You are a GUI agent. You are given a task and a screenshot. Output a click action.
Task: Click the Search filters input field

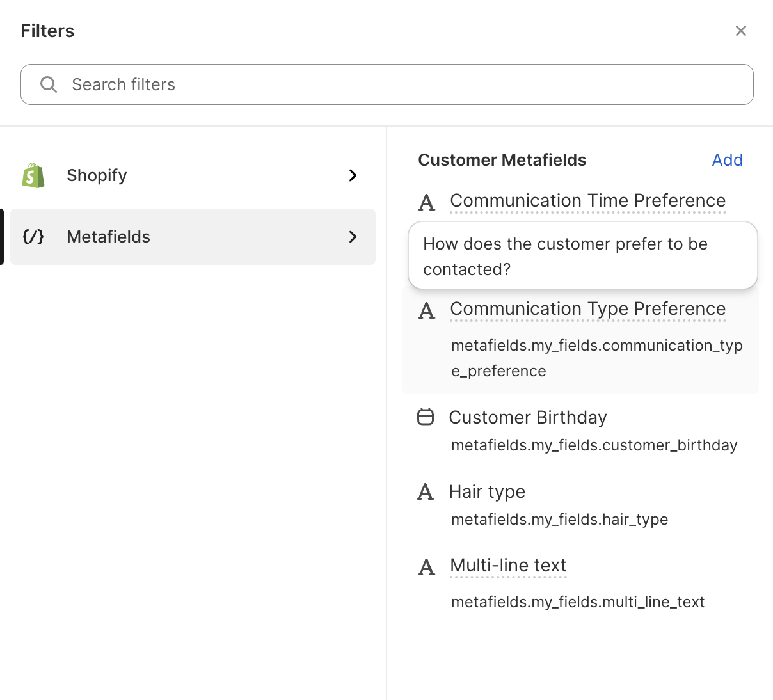(x=386, y=84)
